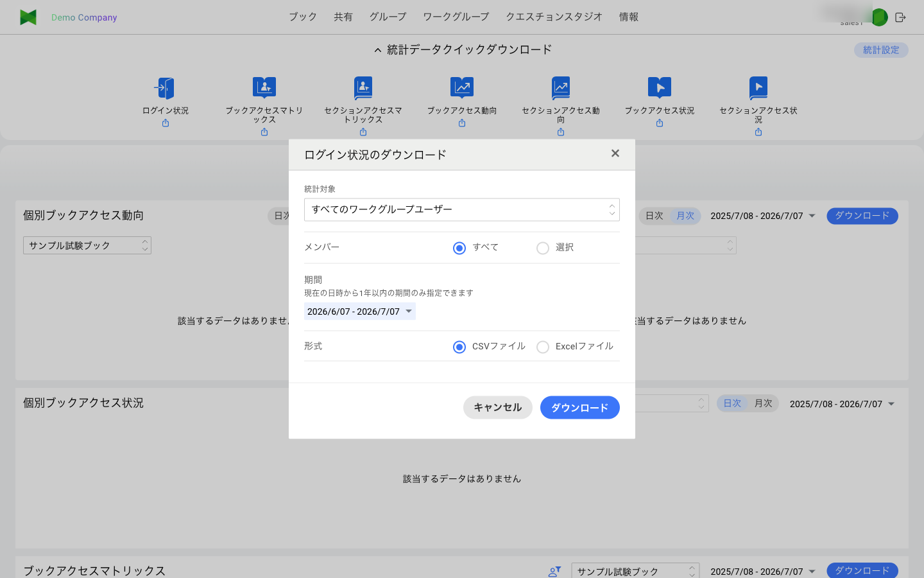
Task: Click the セクションアクセス動向 chart icon
Action: coord(561,88)
